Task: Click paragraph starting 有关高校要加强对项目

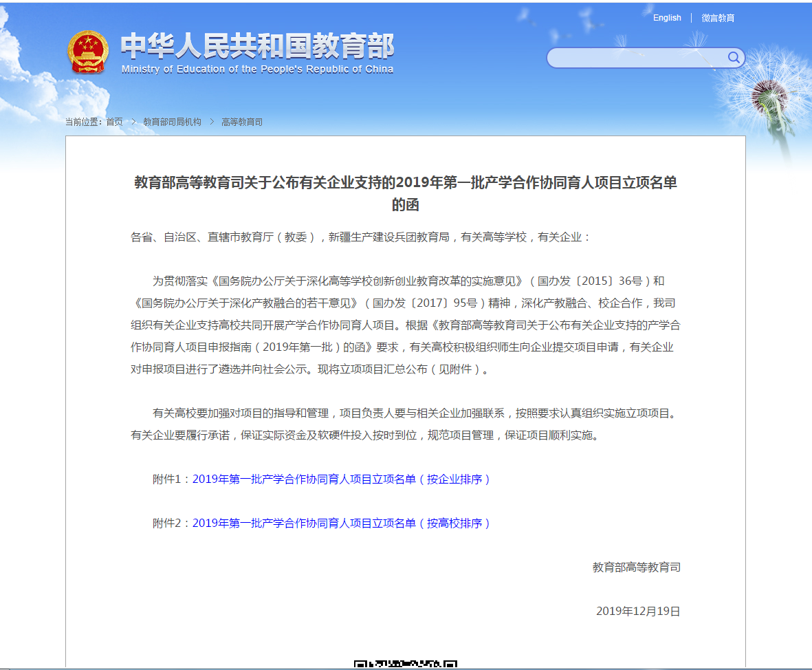Action: [x=406, y=424]
